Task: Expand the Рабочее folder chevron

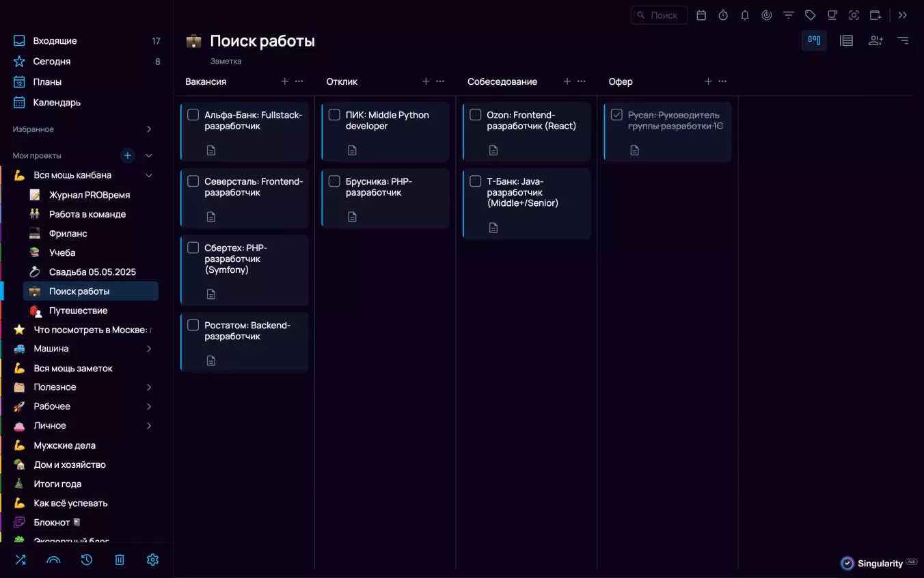Action: pos(149,406)
